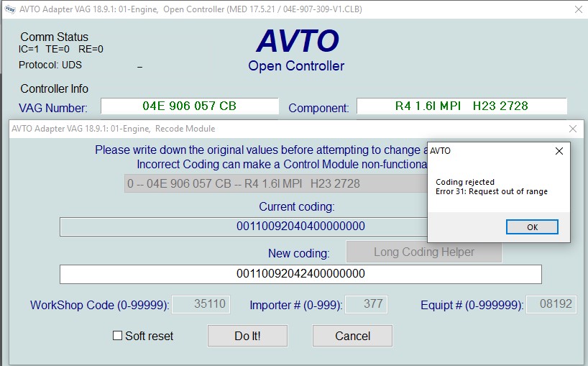
Task: Click the 'New coding:' label
Action: tap(299, 254)
